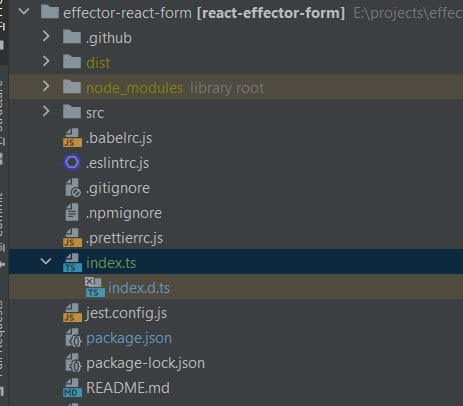Image resolution: width=463 pixels, height=406 pixels.
Task: Click the .npmignore text file icon
Action: tap(72, 213)
